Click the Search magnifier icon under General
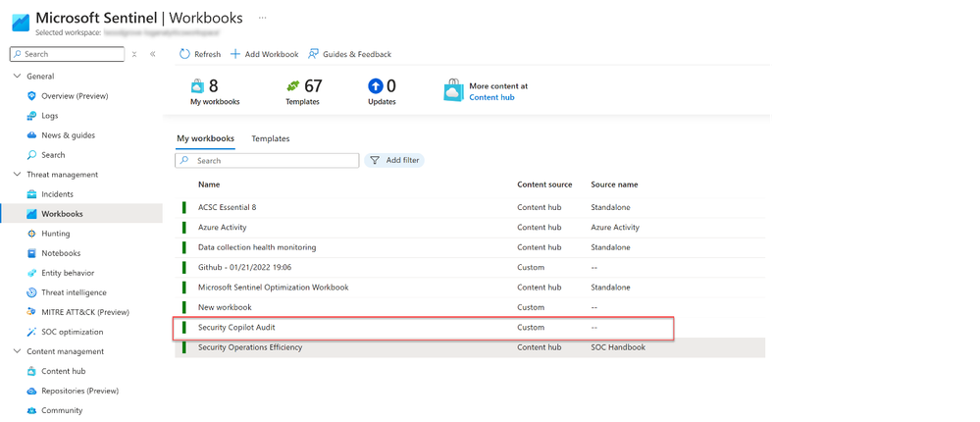 [31, 154]
